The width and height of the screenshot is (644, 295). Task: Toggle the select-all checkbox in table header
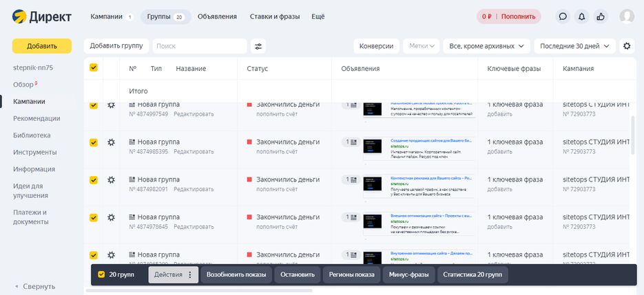[94, 68]
